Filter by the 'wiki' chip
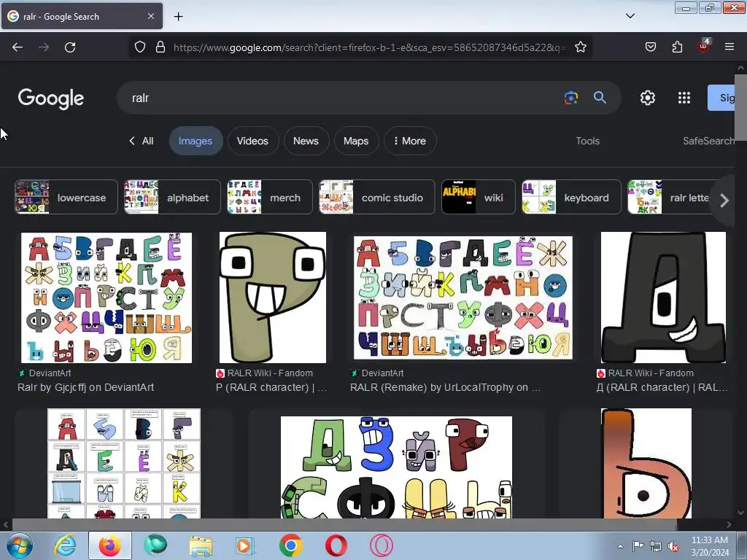 pyautogui.click(x=478, y=197)
